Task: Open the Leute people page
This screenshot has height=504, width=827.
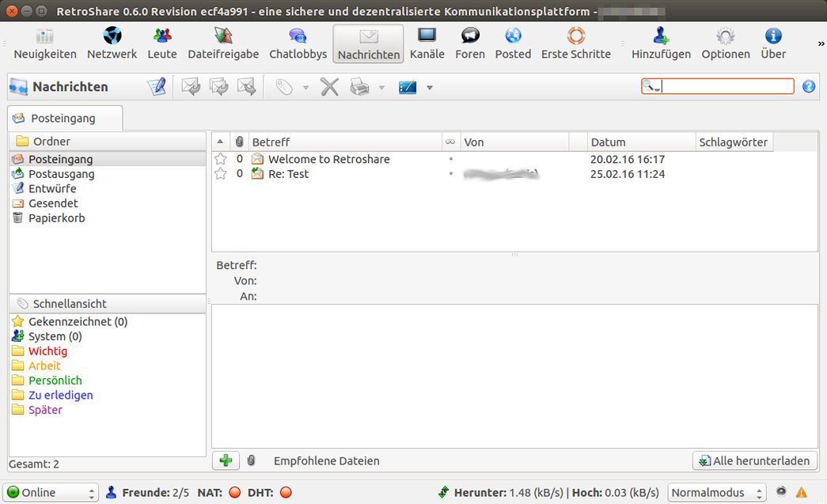Action: (162, 44)
